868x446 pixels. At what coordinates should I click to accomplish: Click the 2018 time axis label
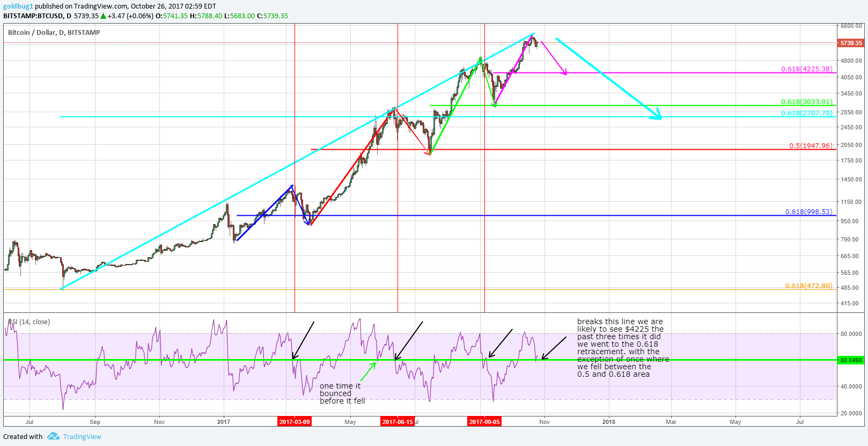click(609, 422)
